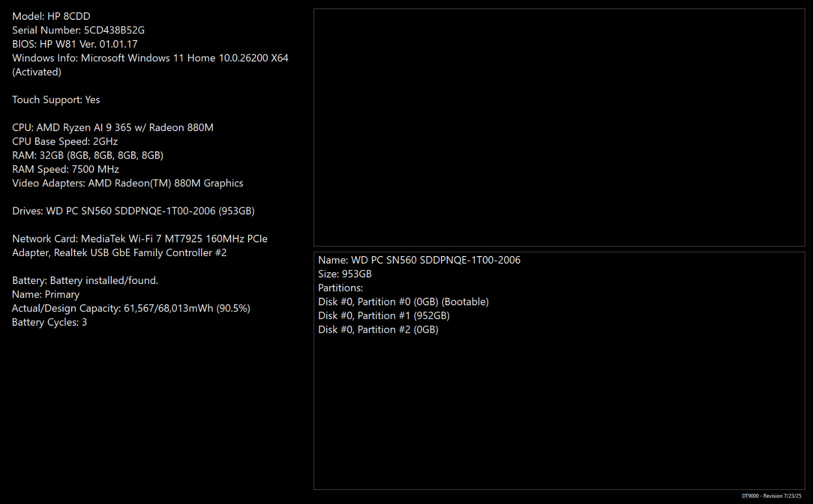Select the battery 'Name: Primary' line
The width and height of the screenshot is (813, 504).
pyautogui.click(x=46, y=294)
